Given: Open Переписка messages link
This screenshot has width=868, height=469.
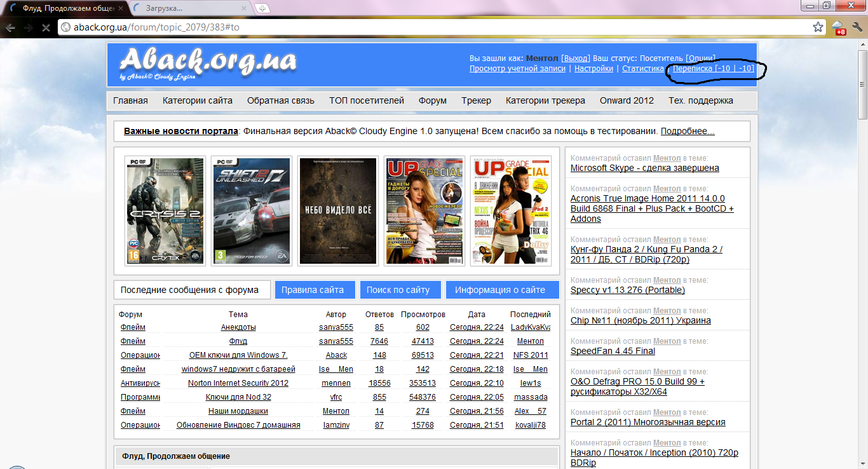Looking at the screenshot, I should pyautogui.click(x=714, y=68).
